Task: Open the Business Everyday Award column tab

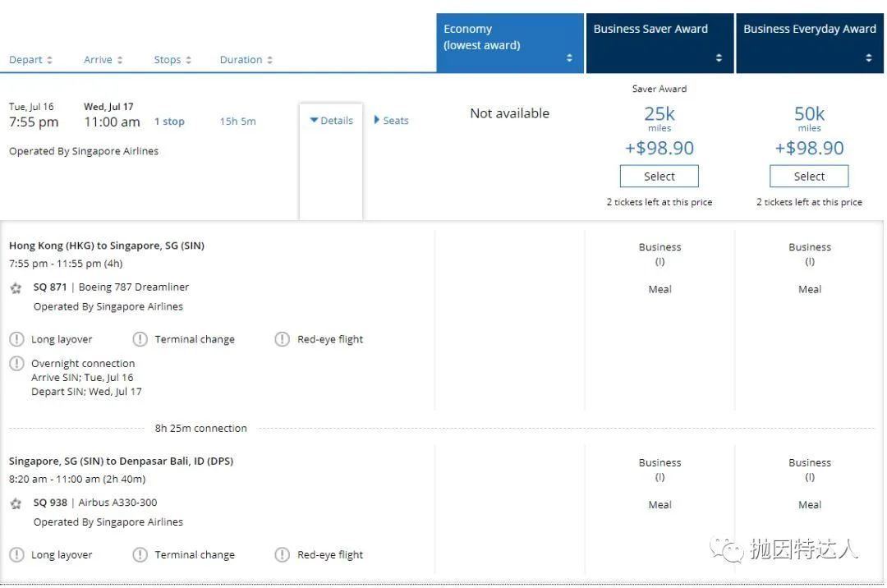Action: tap(810, 44)
